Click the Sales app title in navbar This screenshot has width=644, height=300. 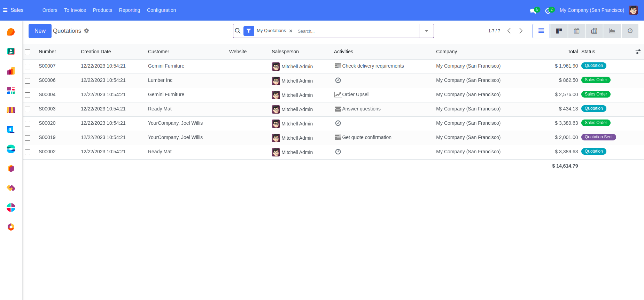17,10
